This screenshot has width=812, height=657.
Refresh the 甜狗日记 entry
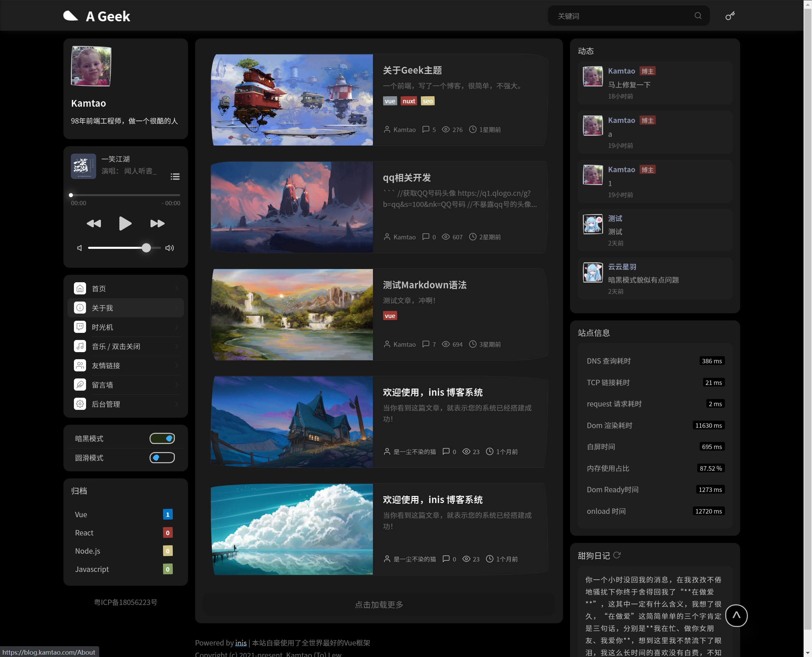click(617, 555)
